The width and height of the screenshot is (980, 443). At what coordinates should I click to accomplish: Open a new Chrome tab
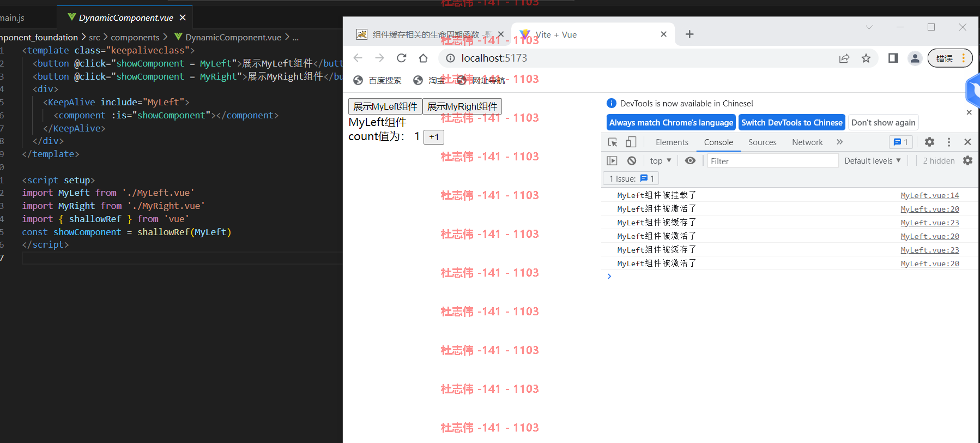(x=689, y=34)
